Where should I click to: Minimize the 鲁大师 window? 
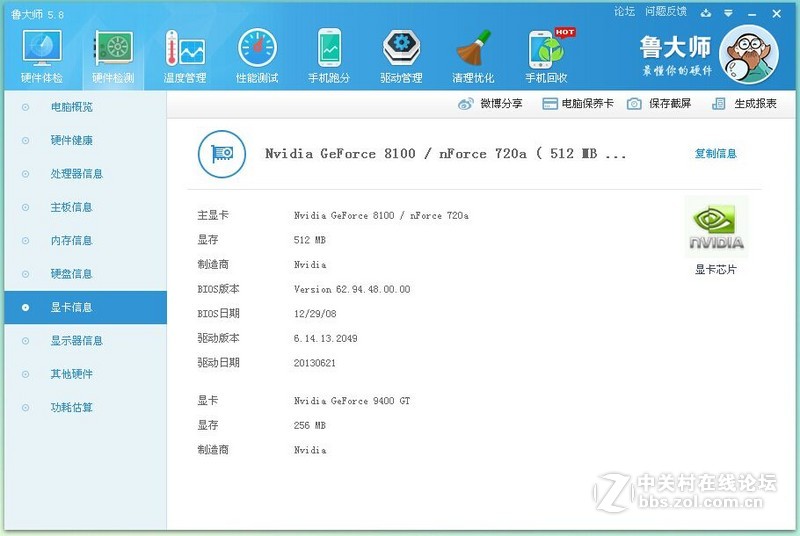click(x=752, y=14)
